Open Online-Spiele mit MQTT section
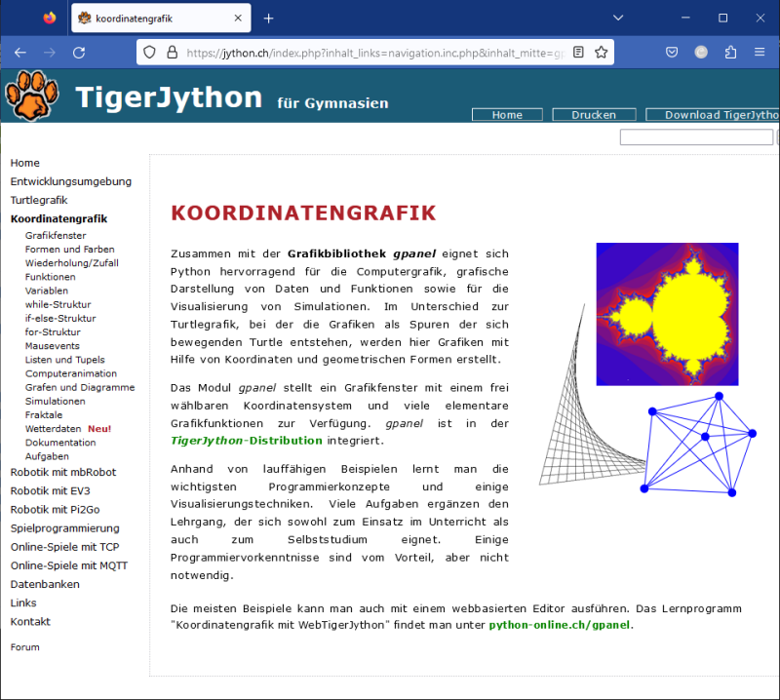780x700 pixels. coord(69,565)
